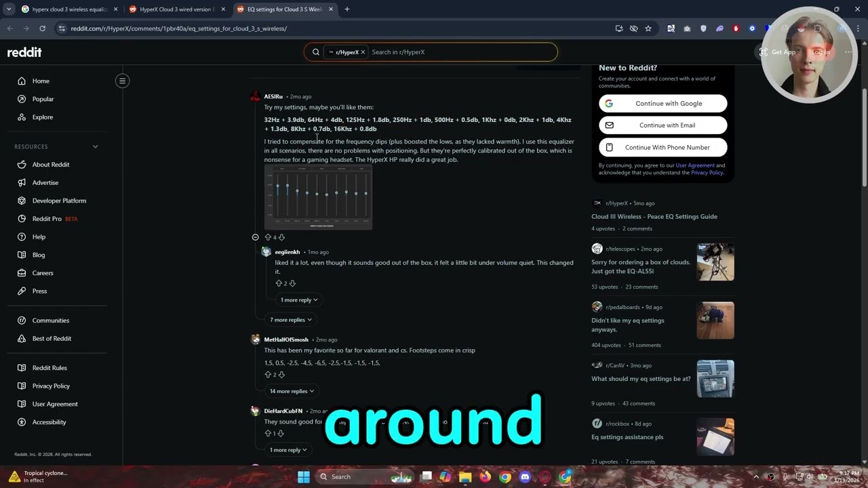The width and height of the screenshot is (868, 488).
Task: Remove the r/HyperX search filter
Action: (363, 52)
